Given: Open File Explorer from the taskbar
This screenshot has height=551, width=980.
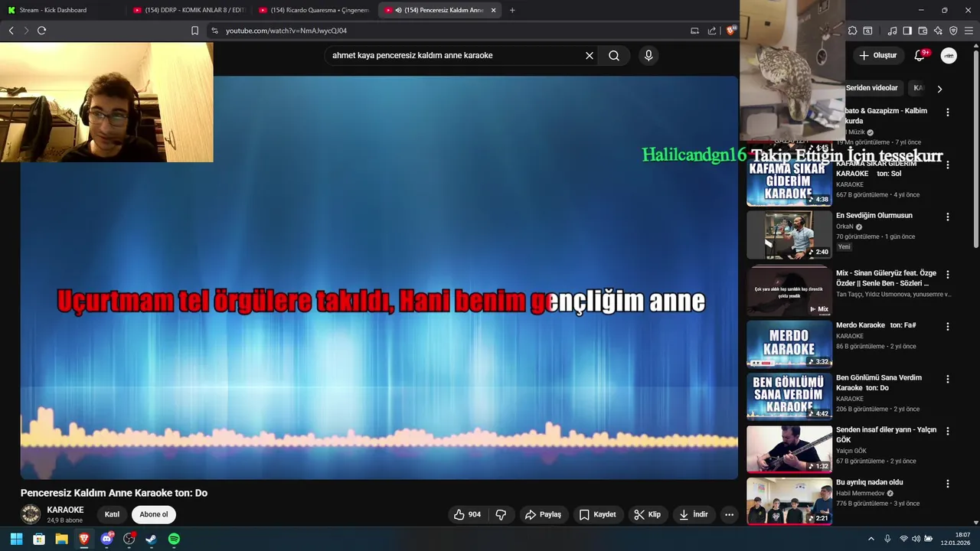Looking at the screenshot, I should pos(61,539).
